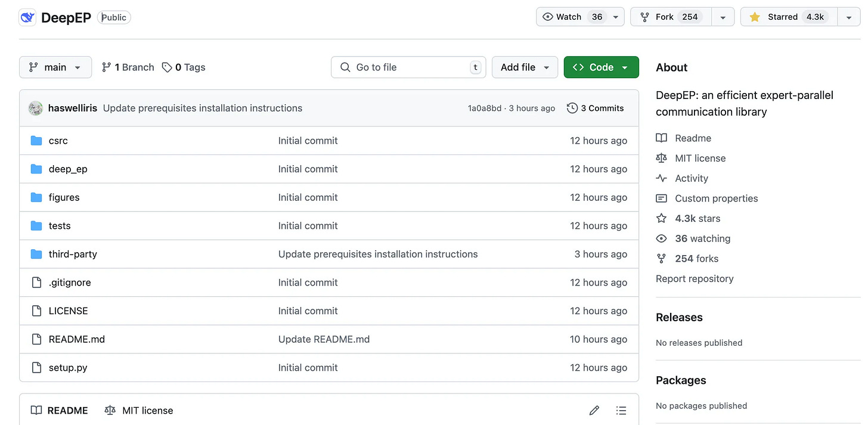This screenshot has width=868, height=425.
Task: Click the eye icon beside 36 watching
Action: pyautogui.click(x=661, y=238)
